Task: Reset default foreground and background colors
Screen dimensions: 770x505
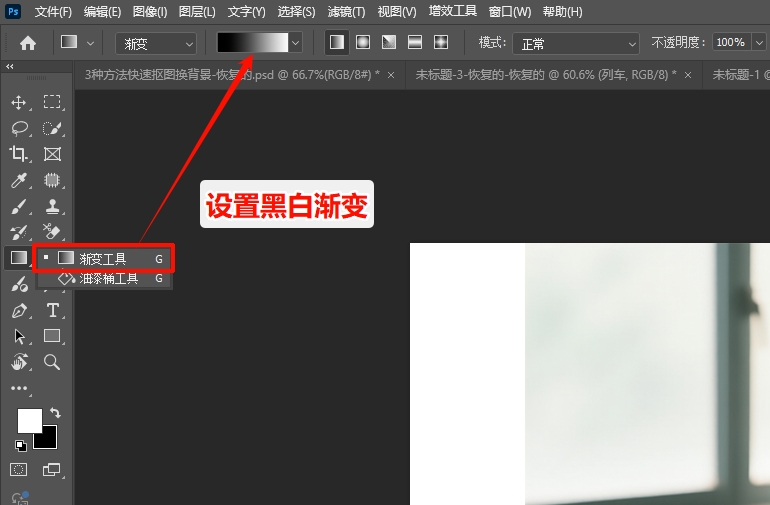Action: (x=20, y=446)
